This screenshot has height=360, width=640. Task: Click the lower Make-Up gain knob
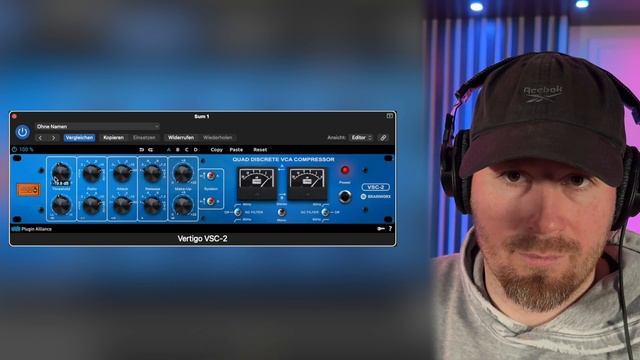coord(183,204)
